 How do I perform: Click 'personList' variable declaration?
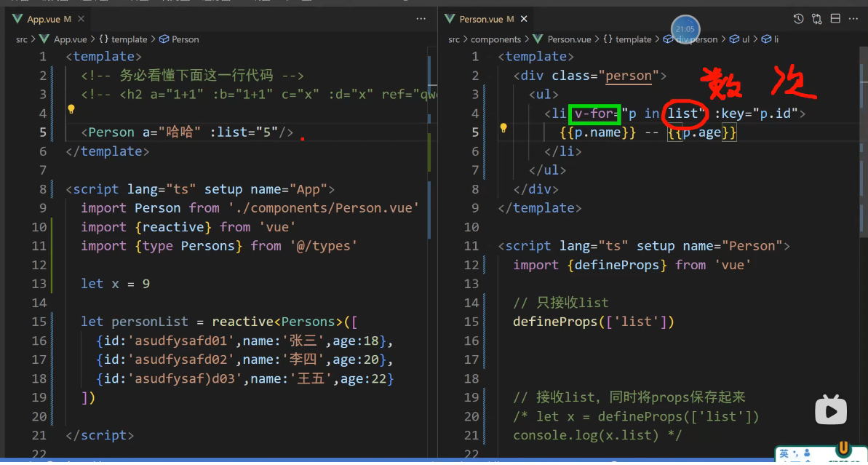149,322
